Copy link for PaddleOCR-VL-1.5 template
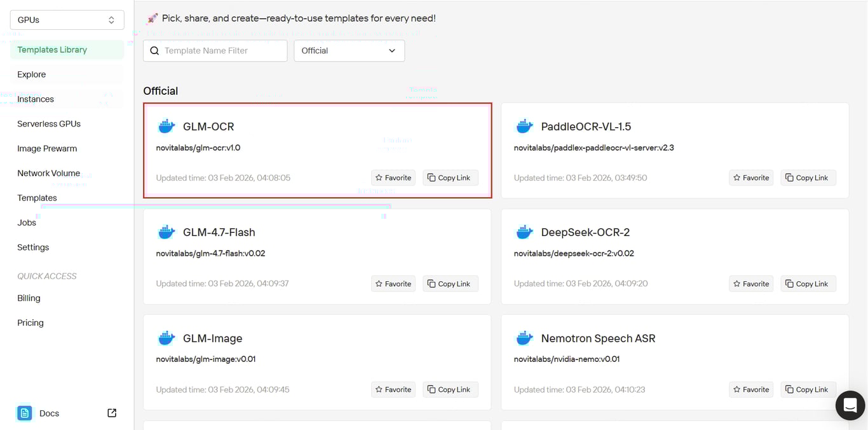868x430 pixels. coord(808,177)
